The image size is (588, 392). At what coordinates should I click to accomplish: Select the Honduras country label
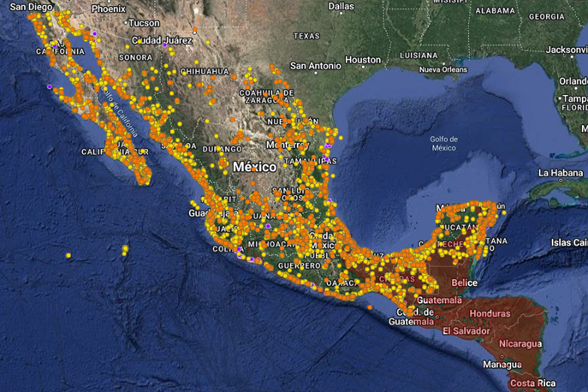point(490,313)
